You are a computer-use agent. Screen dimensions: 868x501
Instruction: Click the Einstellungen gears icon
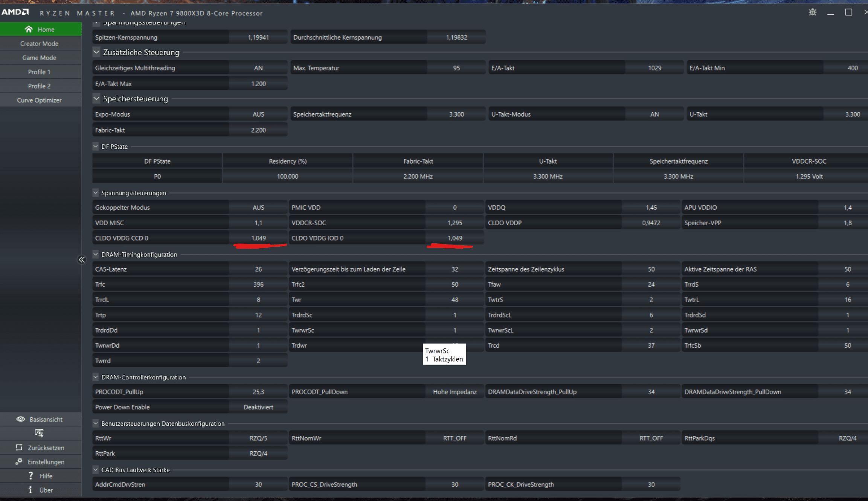point(19,461)
